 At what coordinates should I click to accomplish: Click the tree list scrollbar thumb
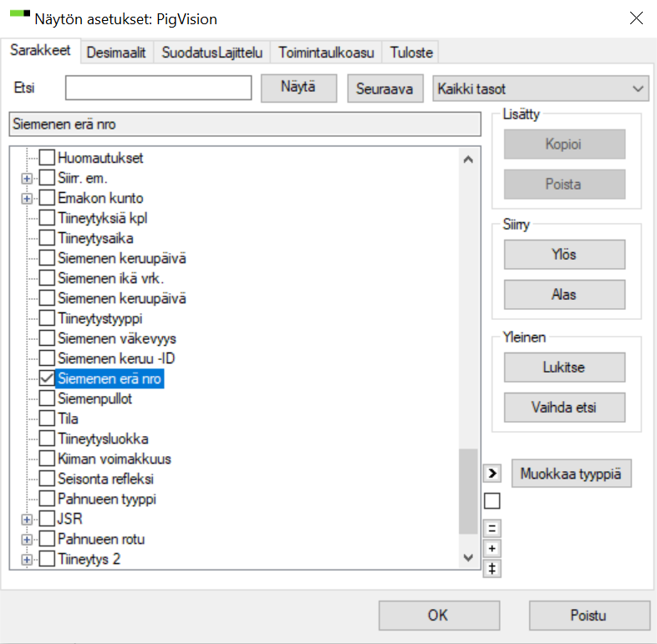(468, 491)
